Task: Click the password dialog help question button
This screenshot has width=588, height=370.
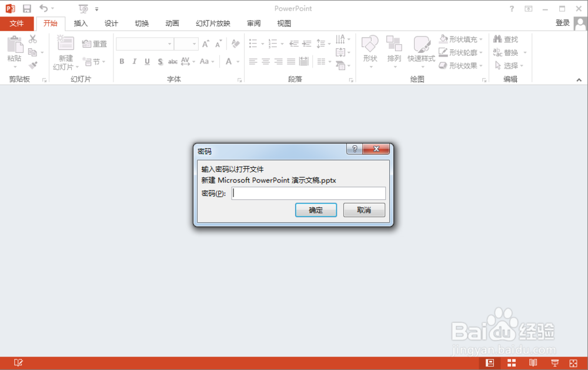Action: [x=355, y=149]
